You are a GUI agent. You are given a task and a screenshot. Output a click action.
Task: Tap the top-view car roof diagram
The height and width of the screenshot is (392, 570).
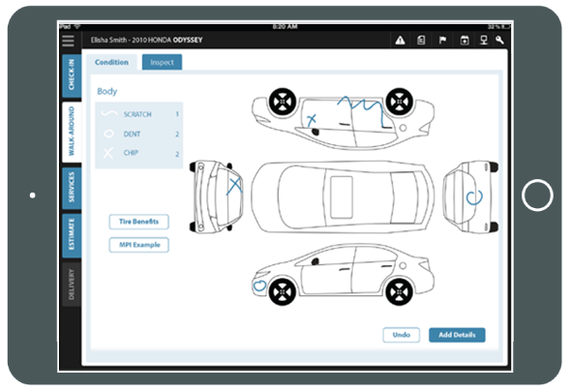[343, 197]
